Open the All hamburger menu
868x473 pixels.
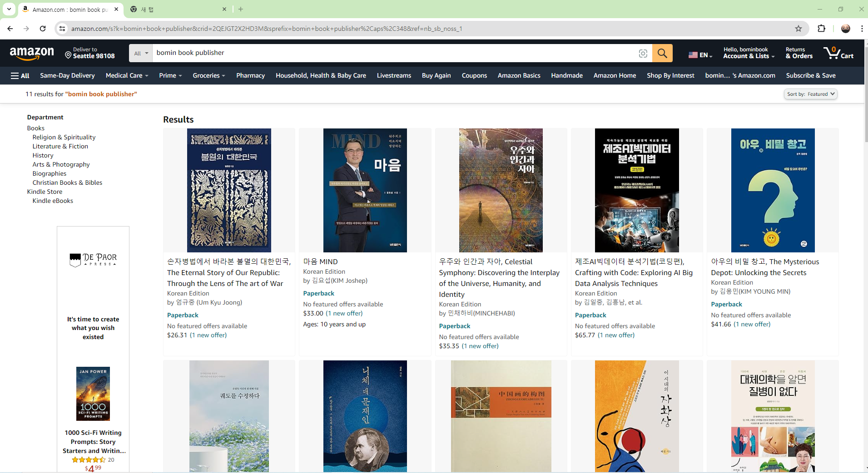point(20,76)
